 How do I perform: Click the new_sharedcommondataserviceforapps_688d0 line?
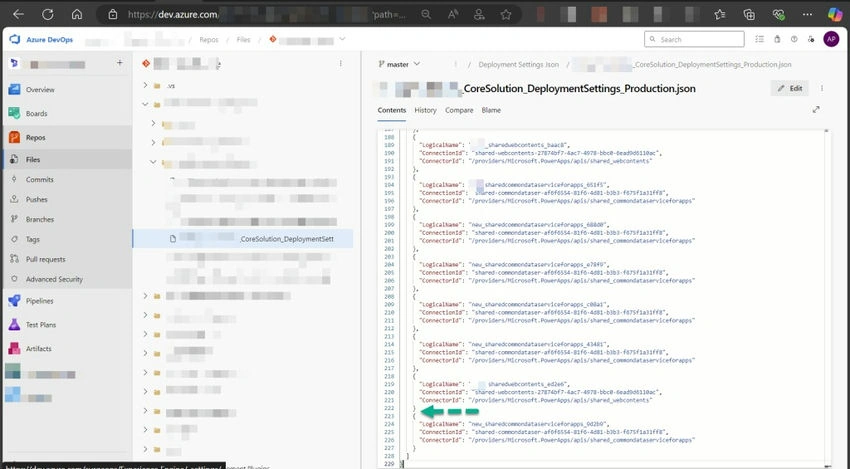coord(514,224)
